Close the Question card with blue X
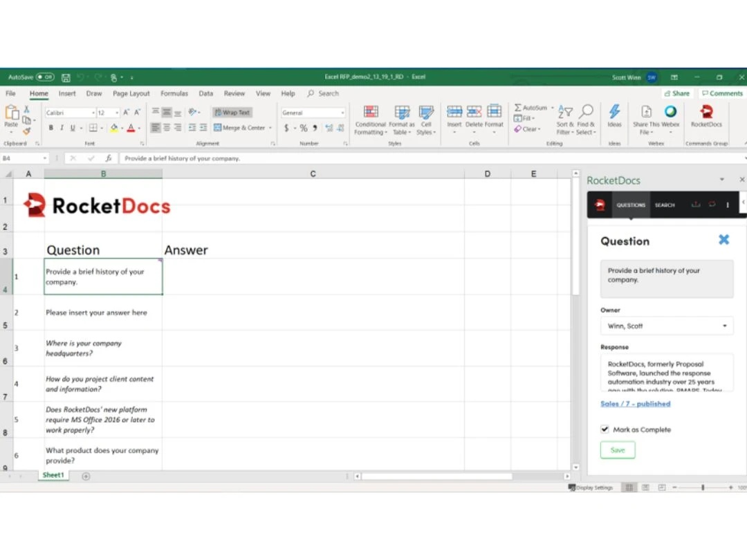 tap(723, 239)
